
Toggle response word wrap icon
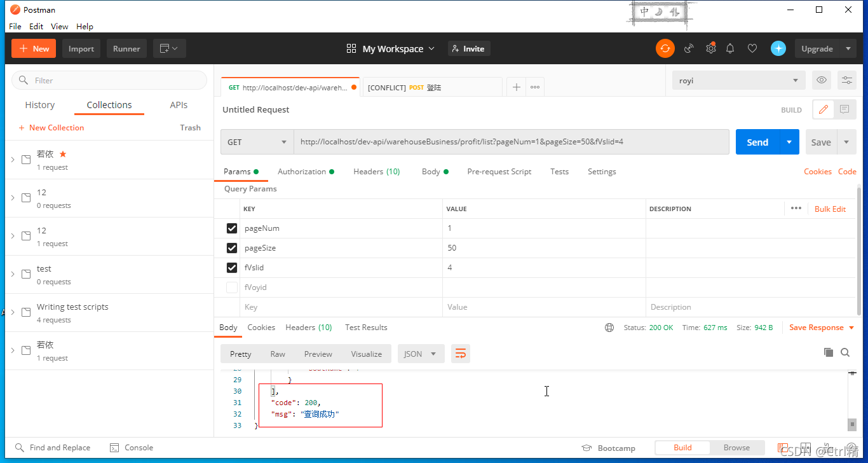pyautogui.click(x=461, y=354)
